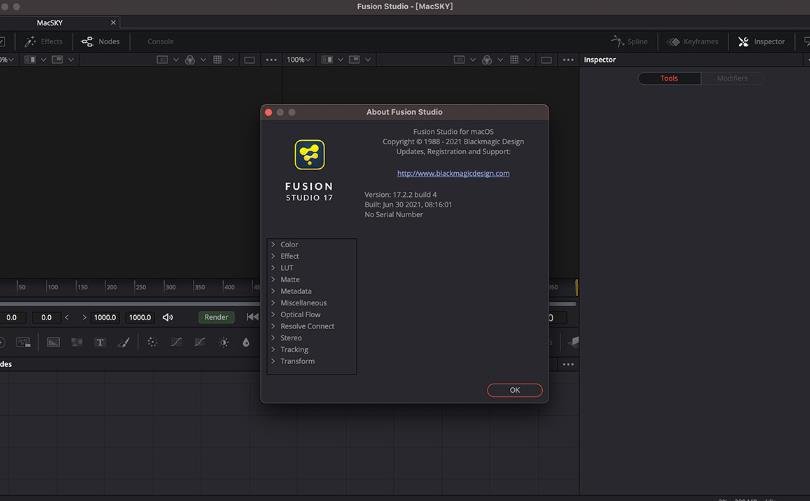Open the blackmagicdesign.com link
The image size is (810, 501).
pyautogui.click(x=453, y=173)
